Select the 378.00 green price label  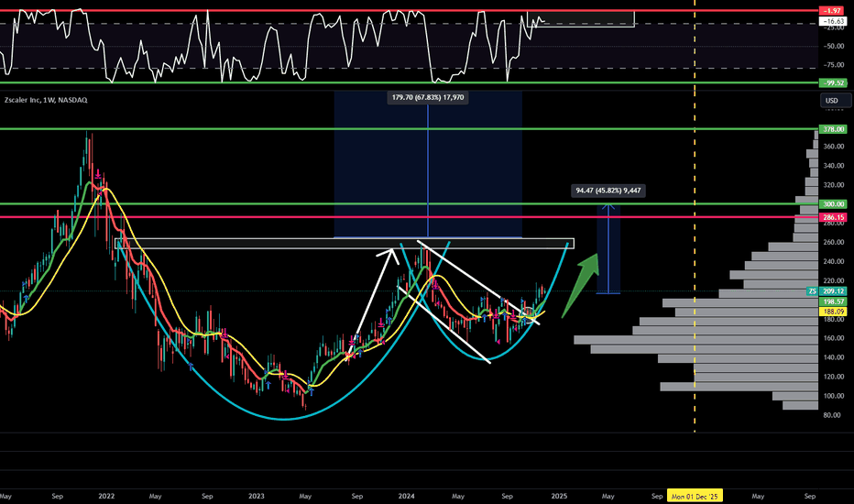point(833,129)
